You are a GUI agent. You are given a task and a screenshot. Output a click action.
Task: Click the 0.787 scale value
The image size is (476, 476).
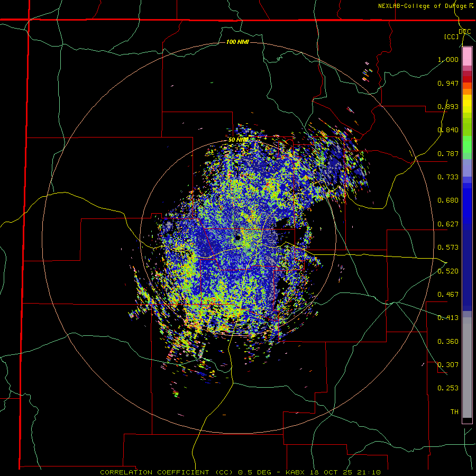pyautogui.click(x=448, y=153)
